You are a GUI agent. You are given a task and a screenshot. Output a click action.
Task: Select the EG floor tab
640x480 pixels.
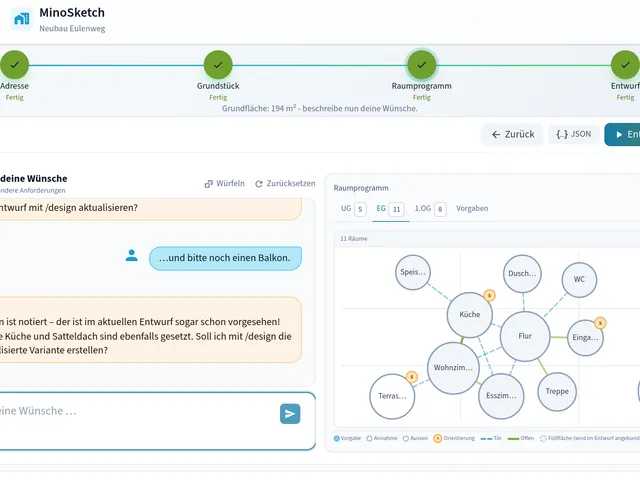(390, 209)
